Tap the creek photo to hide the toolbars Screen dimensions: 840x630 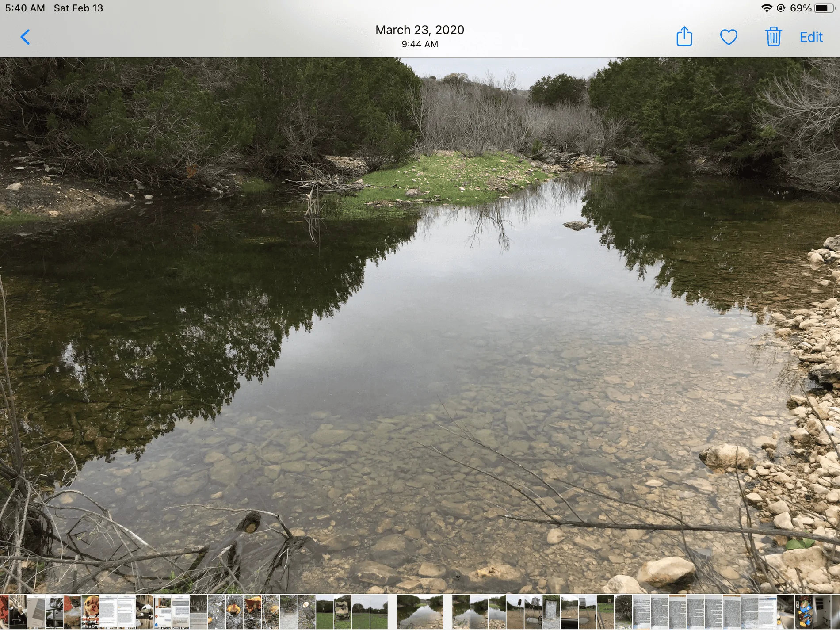point(420,325)
